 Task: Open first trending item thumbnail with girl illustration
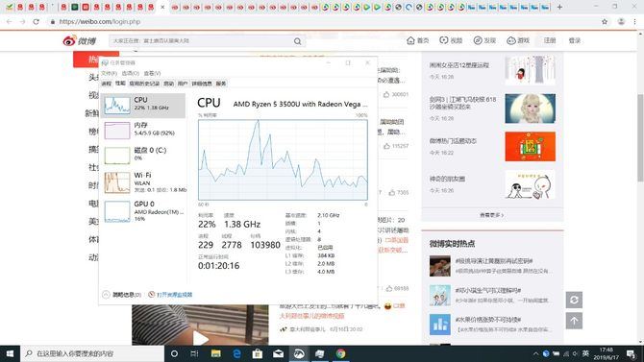pos(530,70)
